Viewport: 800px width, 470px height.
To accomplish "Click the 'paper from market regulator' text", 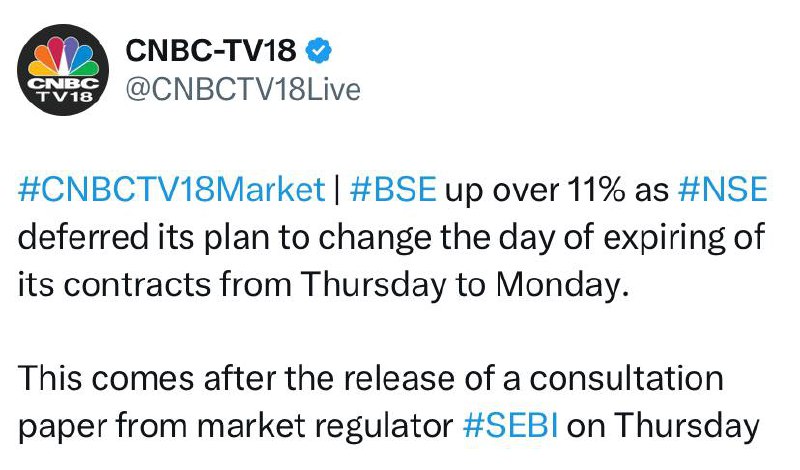I will (x=235, y=426).
